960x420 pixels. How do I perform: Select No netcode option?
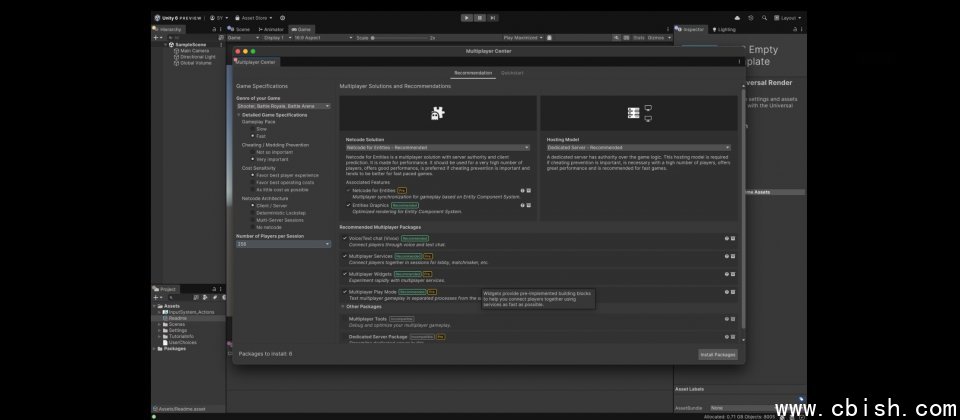point(253,227)
